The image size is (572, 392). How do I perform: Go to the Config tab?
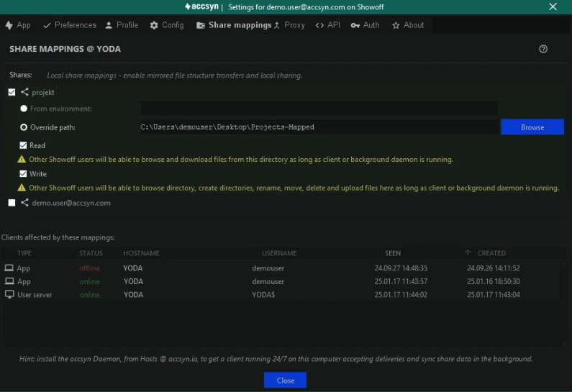coord(167,25)
